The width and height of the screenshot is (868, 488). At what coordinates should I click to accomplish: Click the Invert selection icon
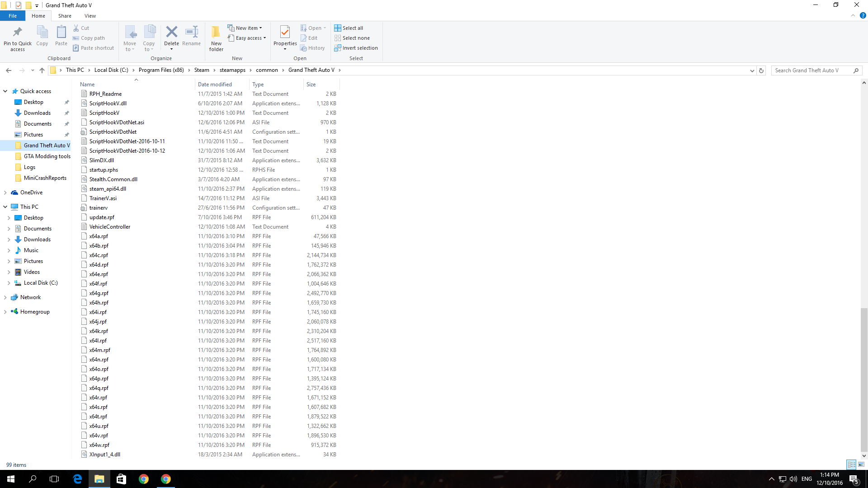(338, 48)
